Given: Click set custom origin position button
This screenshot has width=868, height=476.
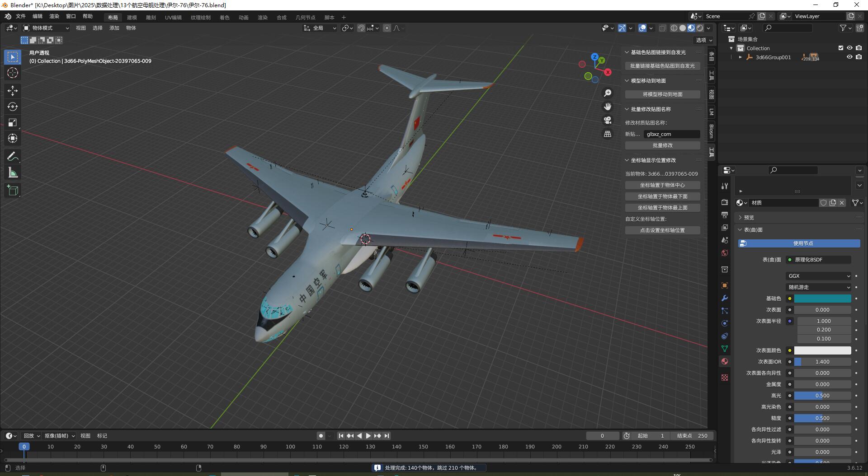Looking at the screenshot, I should click(663, 230).
